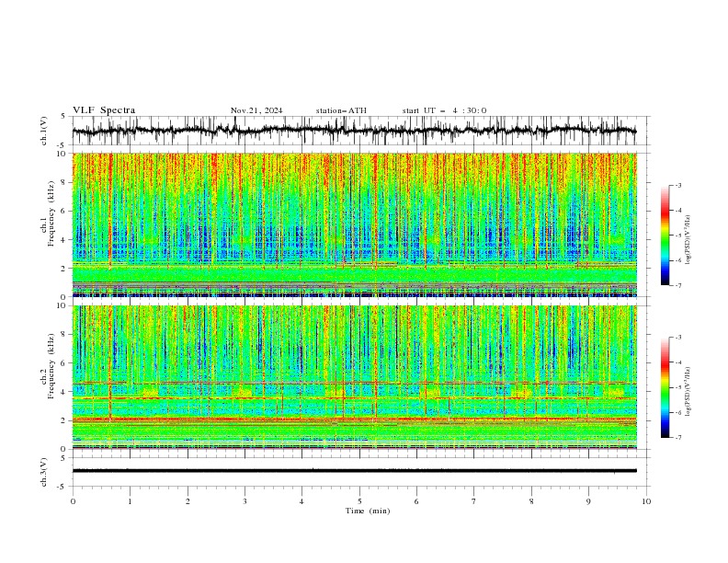The width and height of the screenshot is (728, 563).
Task: Click the ch.1 voltage waveform trace
Action: point(354,131)
